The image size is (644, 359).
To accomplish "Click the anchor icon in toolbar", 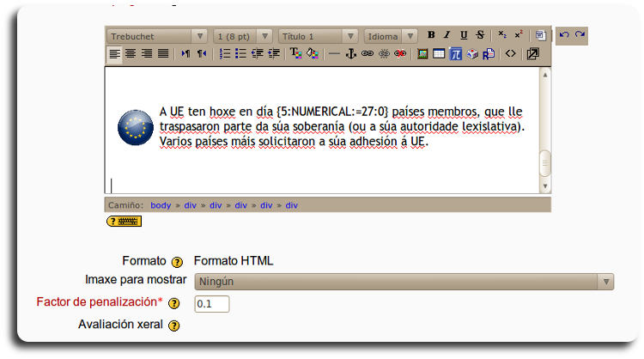I will pos(350,53).
